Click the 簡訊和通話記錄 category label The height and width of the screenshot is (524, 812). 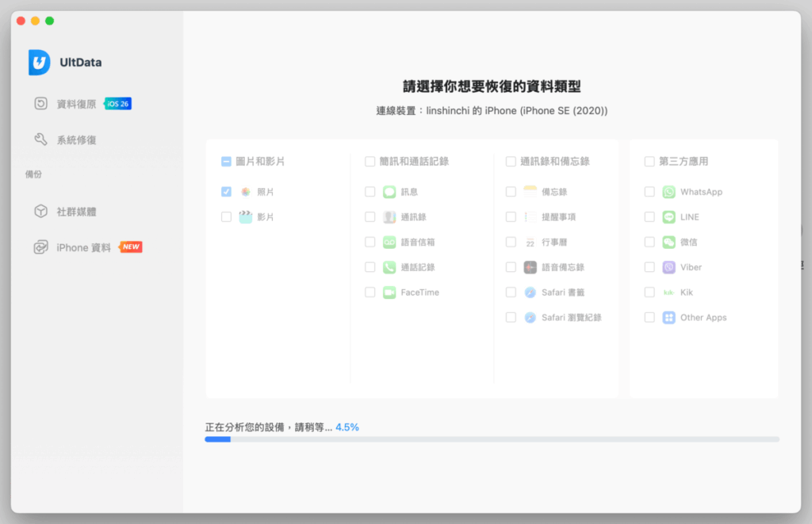pyautogui.click(x=414, y=161)
